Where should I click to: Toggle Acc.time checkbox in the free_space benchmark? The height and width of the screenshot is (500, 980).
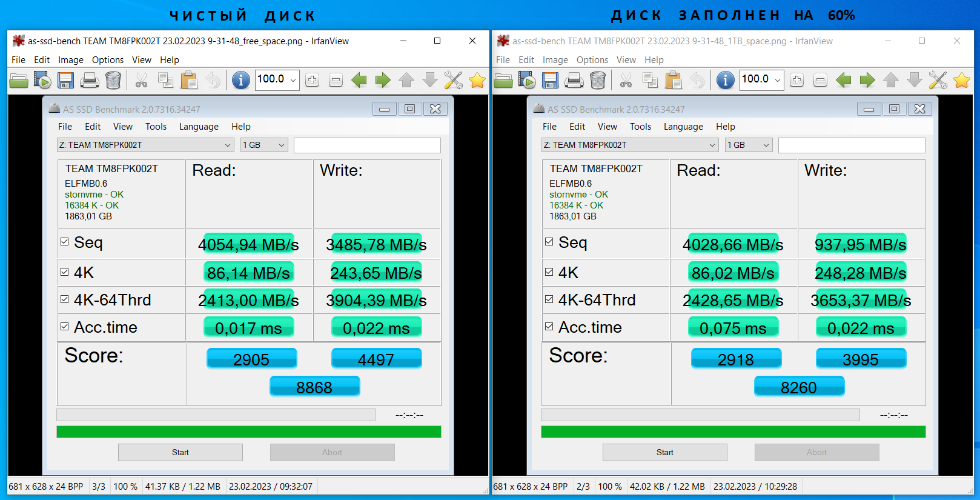tap(65, 326)
